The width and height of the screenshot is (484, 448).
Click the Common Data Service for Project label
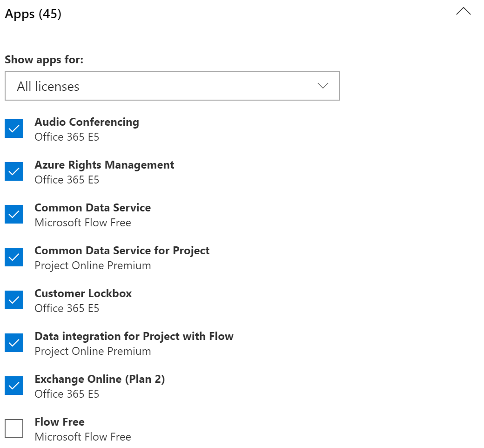[x=122, y=251]
